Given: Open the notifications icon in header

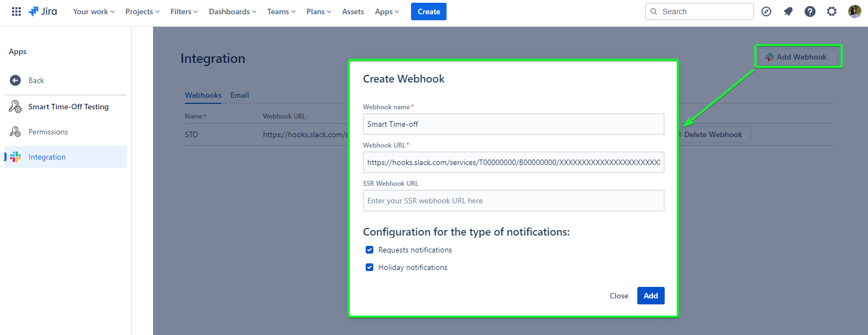Looking at the screenshot, I should point(788,11).
